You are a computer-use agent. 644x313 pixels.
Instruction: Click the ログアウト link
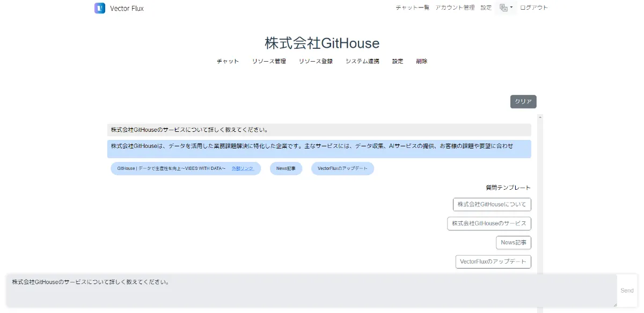(x=534, y=8)
